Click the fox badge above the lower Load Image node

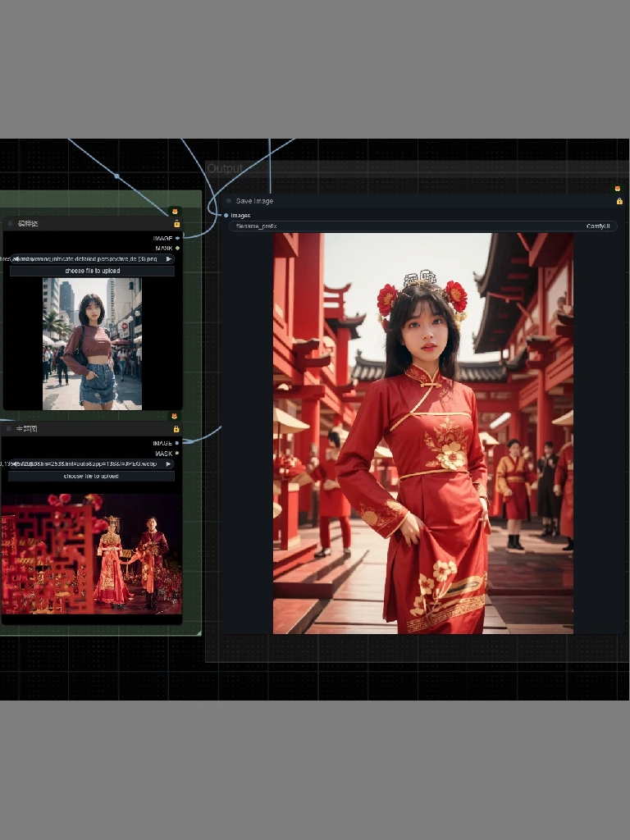[174, 416]
